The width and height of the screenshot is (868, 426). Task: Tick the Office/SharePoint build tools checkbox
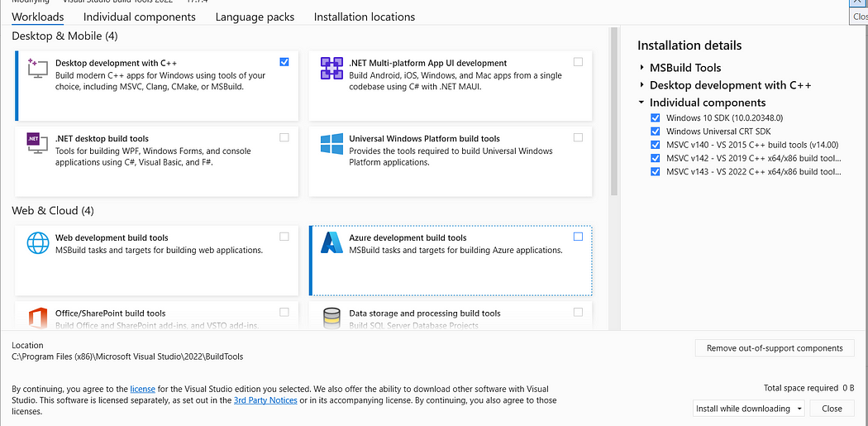(x=284, y=312)
